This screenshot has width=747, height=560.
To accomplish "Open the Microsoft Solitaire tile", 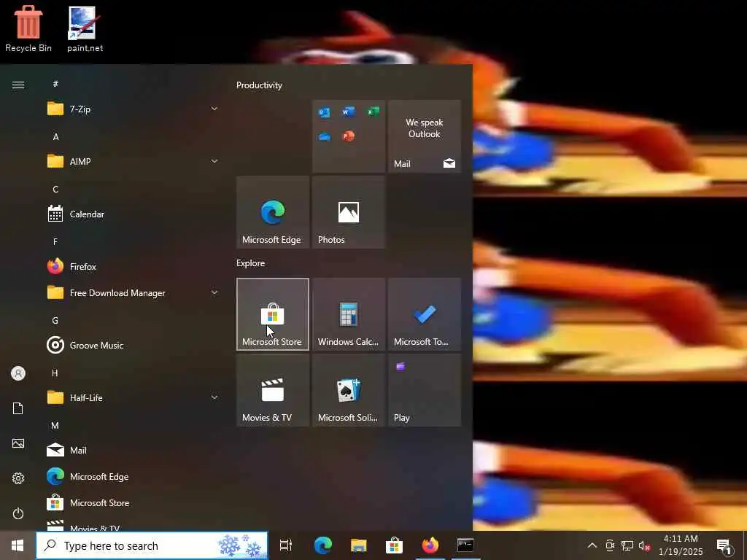I will [348, 390].
